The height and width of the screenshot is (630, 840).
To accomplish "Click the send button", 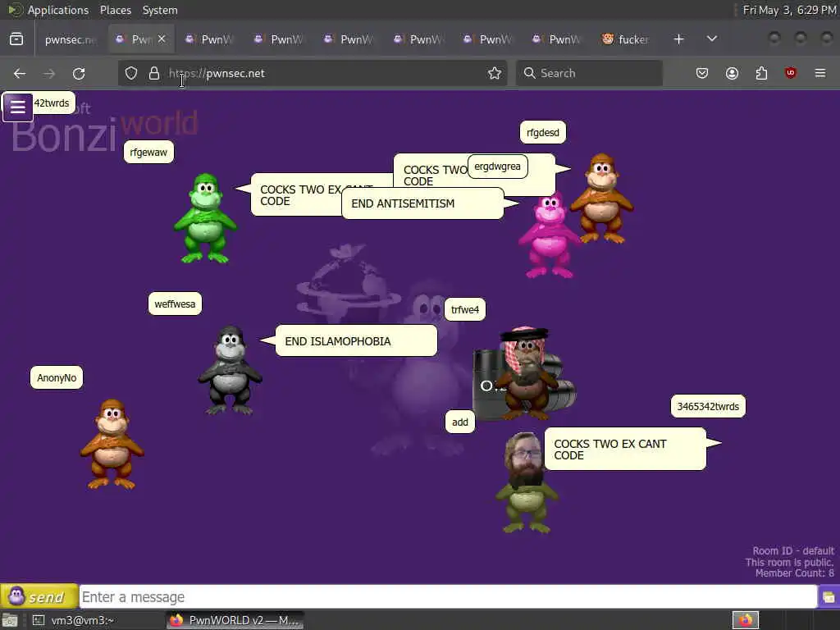I will point(39,596).
